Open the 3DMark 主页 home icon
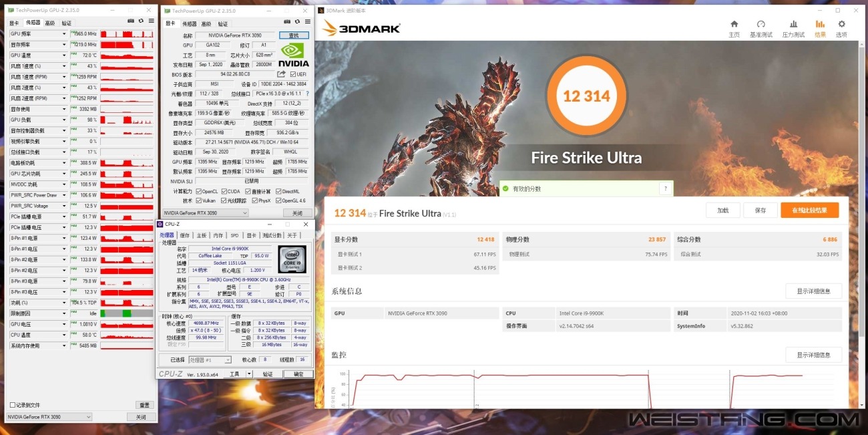 point(734,28)
